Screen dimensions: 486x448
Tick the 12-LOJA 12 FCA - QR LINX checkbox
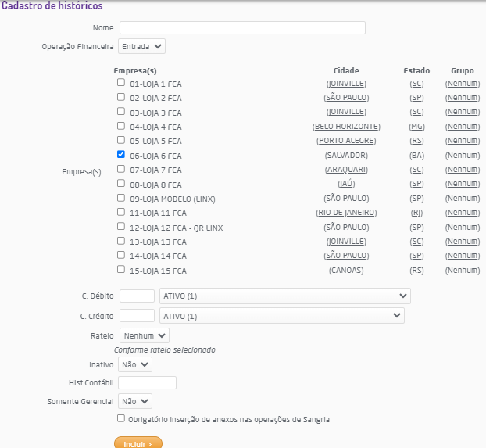coord(121,227)
